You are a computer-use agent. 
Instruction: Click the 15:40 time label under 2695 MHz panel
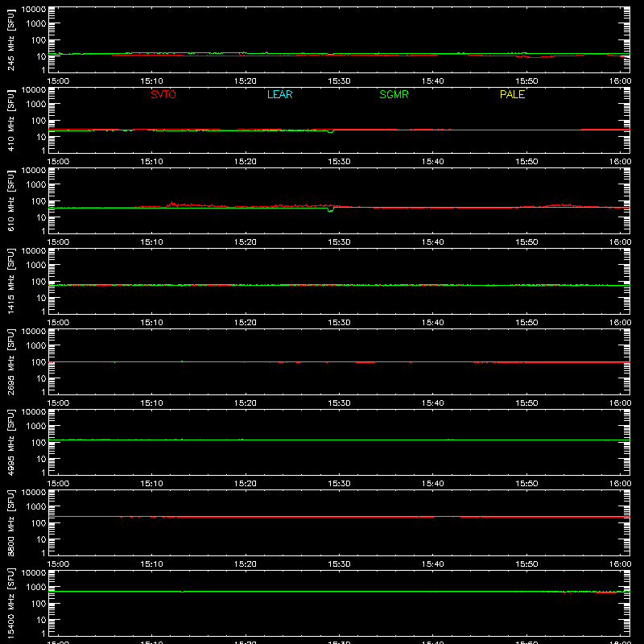(x=432, y=403)
